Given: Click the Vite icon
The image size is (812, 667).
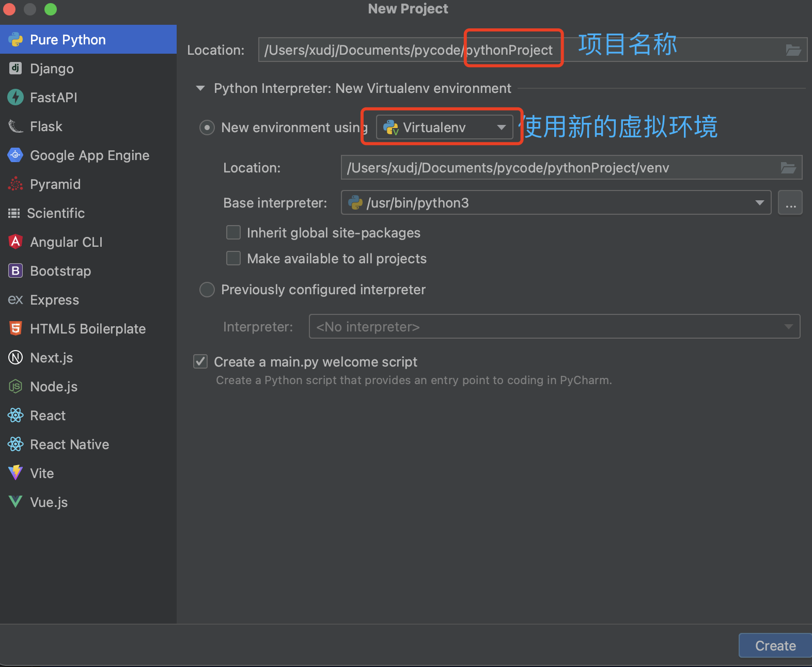Looking at the screenshot, I should pyautogui.click(x=15, y=473).
